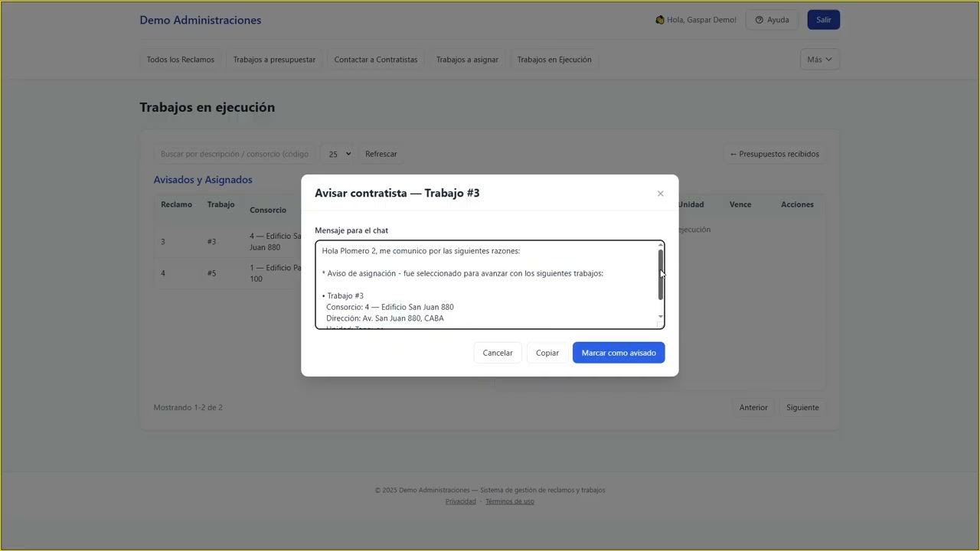Open Trabajos a presupuestar tab
Viewport: 980px width, 551px height.
coord(274,60)
